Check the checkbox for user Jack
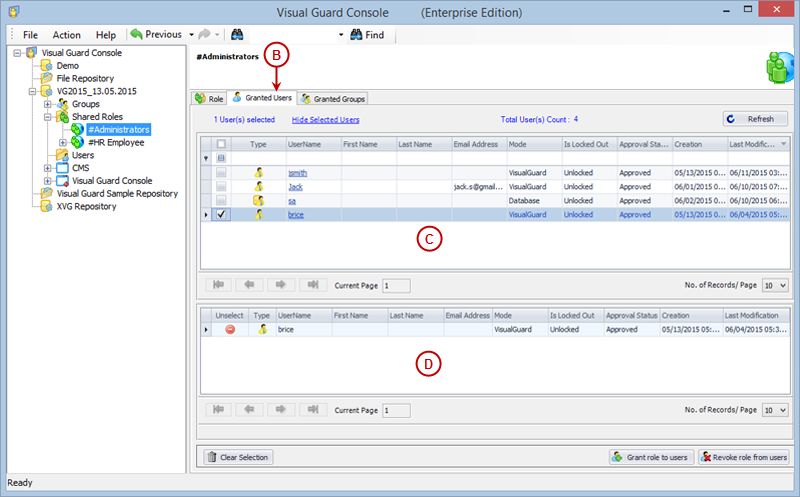The width and height of the screenshot is (800, 497). coord(221,187)
